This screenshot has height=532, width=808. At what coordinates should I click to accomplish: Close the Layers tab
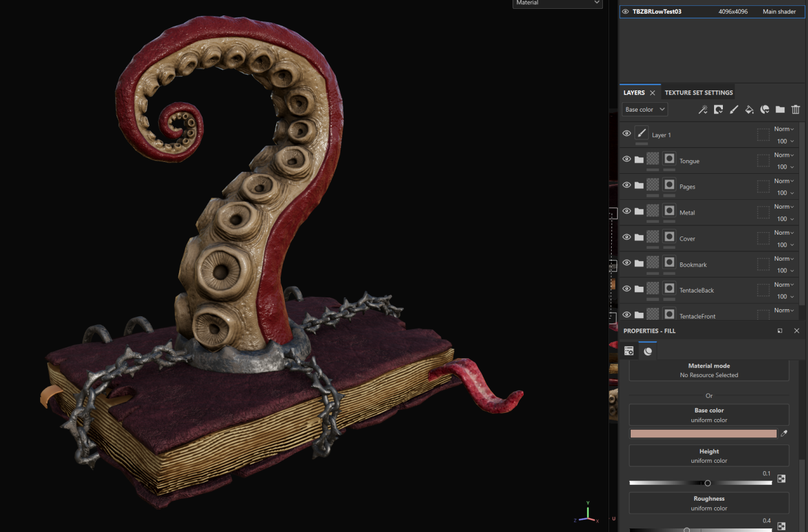coord(653,93)
